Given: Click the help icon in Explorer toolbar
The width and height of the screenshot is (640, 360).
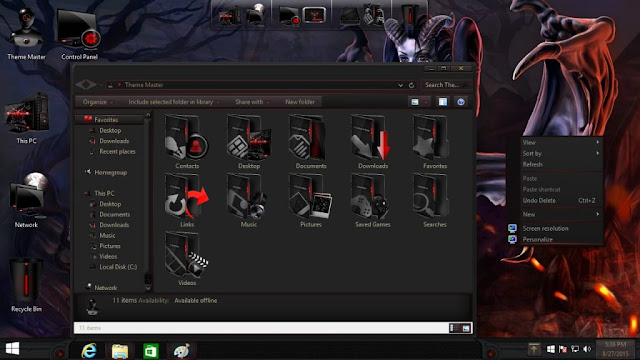Looking at the screenshot, I should coord(461,102).
